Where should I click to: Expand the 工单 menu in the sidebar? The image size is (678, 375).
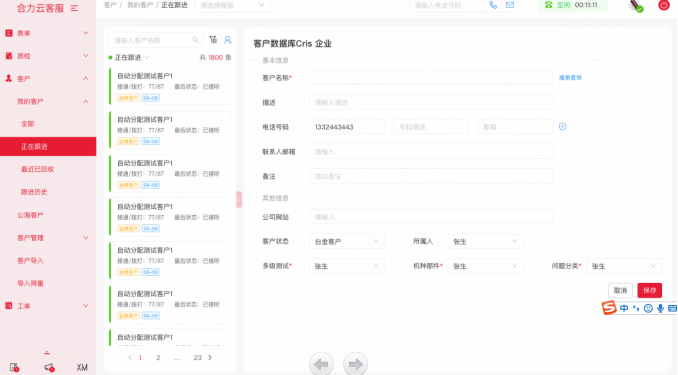tap(48, 306)
